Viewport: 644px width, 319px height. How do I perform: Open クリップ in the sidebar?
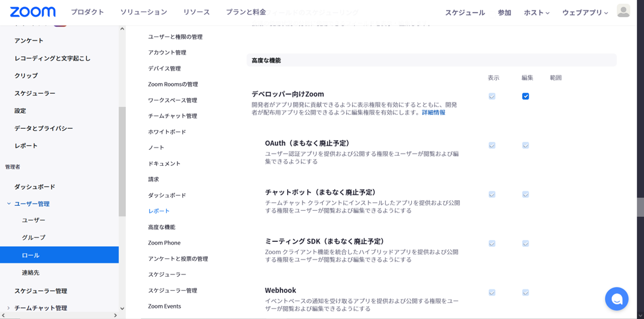[26, 75]
